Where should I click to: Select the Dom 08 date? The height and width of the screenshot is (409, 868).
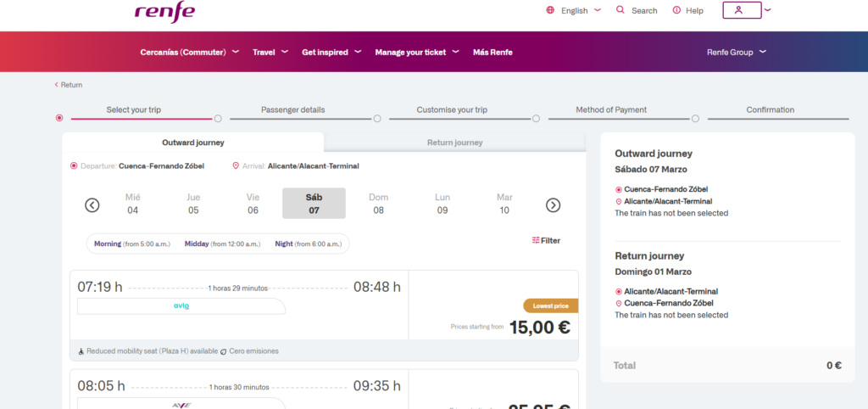click(x=378, y=204)
